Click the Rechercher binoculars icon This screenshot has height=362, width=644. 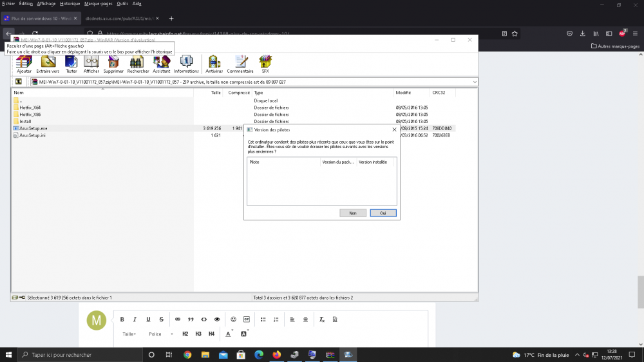pos(138,63)
